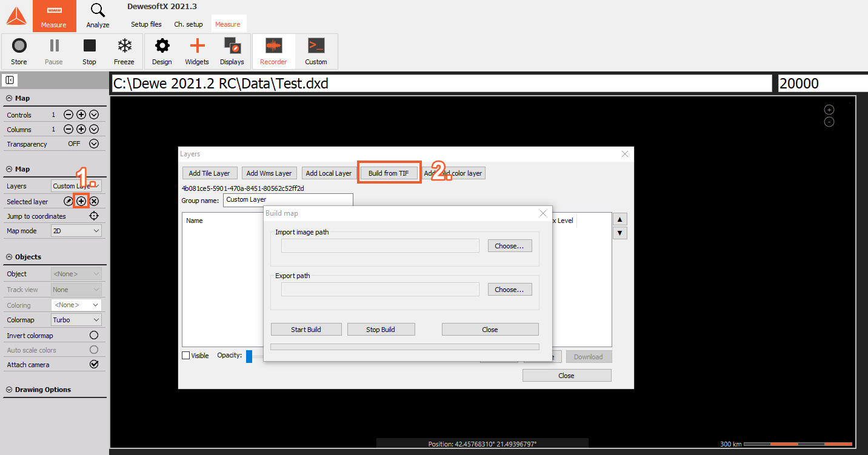Increase the Columns count

coord(81,129)
